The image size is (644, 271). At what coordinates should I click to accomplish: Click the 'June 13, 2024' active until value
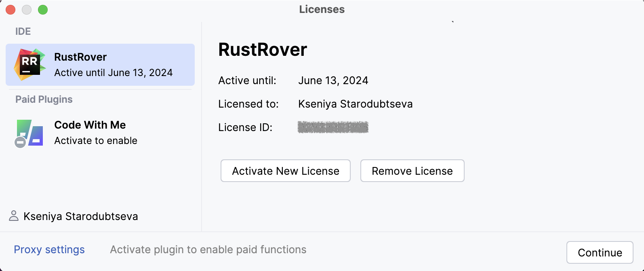coord(333,80)
